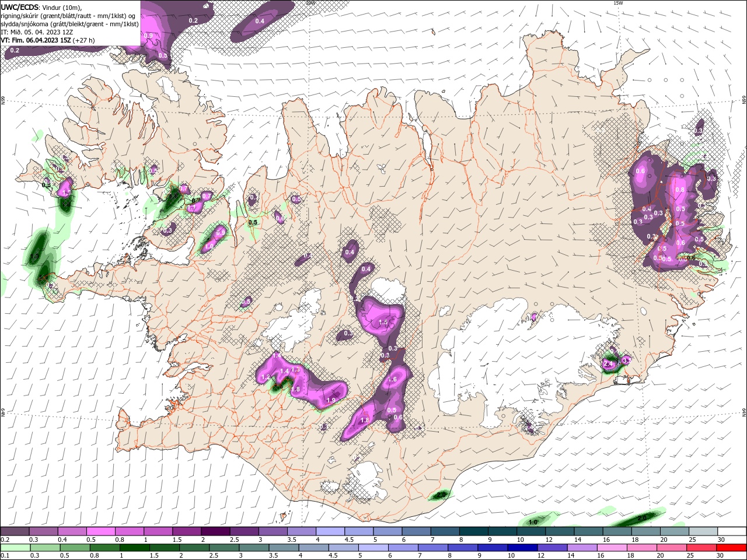
Task: Click the 25 light grey snow legend swatch
Action: pyautogui.click(x=704, y=531)
